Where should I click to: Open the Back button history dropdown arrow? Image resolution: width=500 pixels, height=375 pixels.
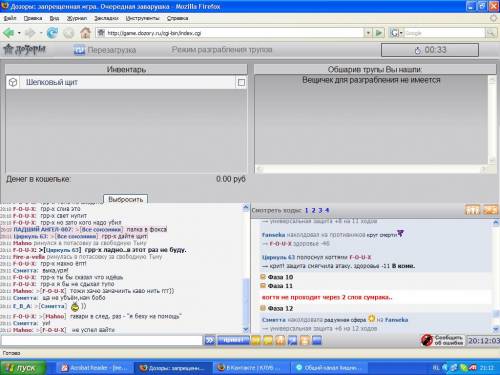pos(19,33)
